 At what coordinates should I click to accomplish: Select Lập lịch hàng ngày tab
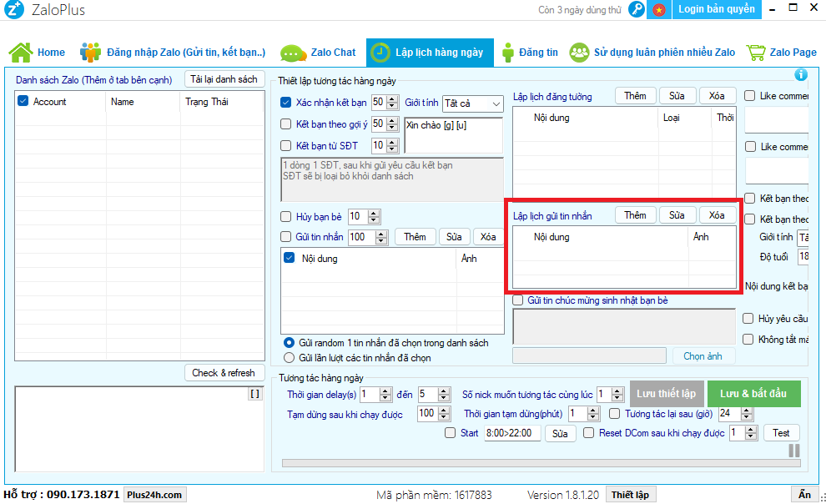click(430, 52)
